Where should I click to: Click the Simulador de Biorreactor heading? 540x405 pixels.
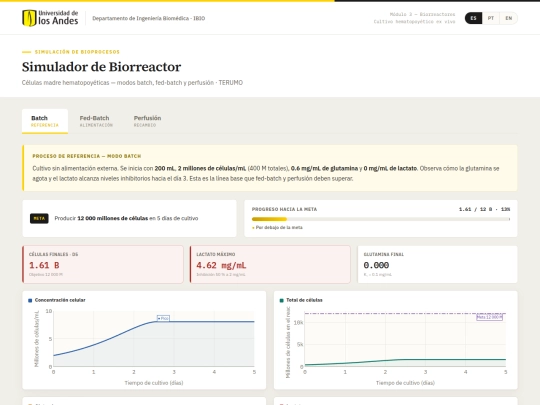click(x=101, y=67)
